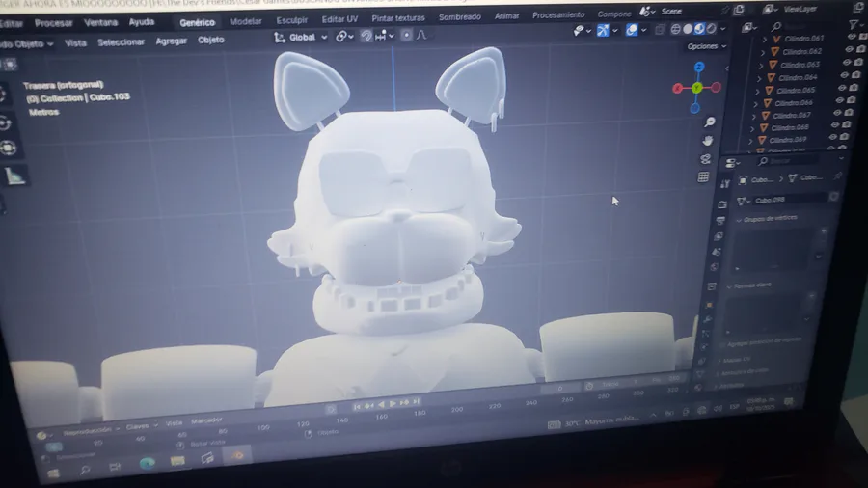The image size is (868, 488).
Task: Hide Cilindro.062 using its eye icon
Action: click(850, 49)
